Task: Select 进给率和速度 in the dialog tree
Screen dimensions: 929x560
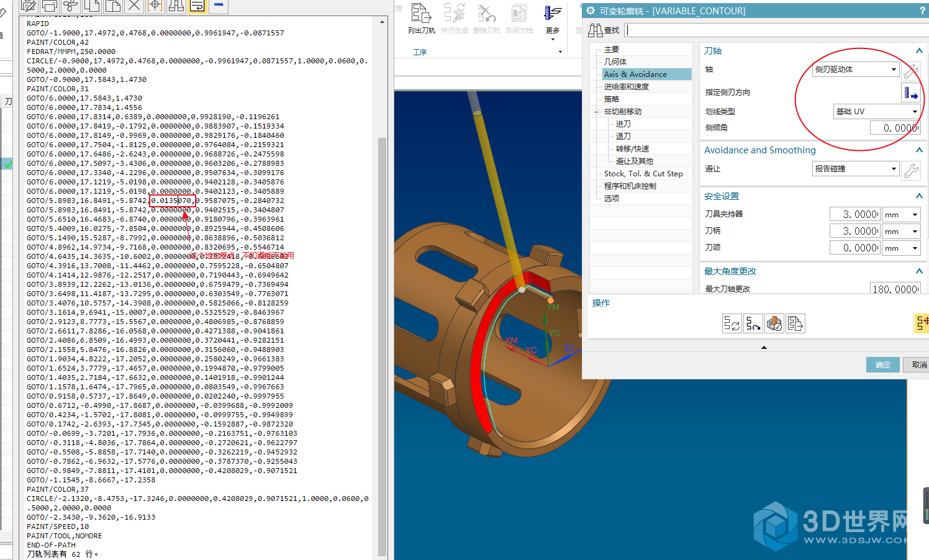Action: point(627,86)
